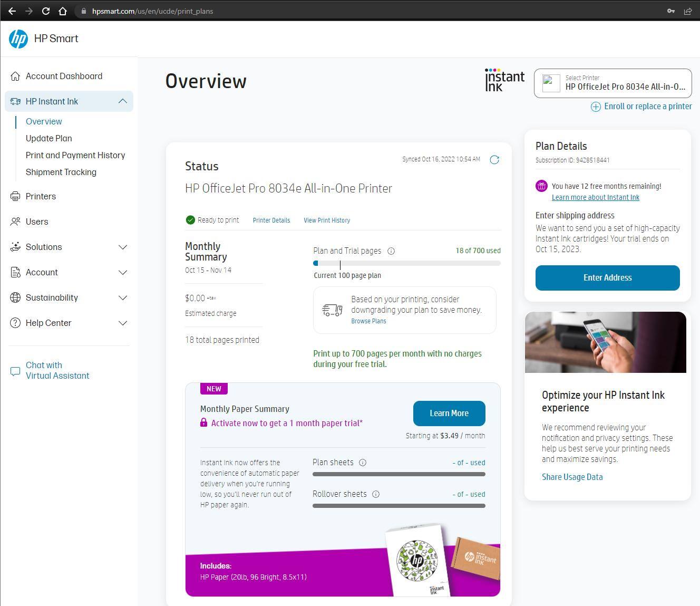Click the browser share icon

click(x=688, y=11)
